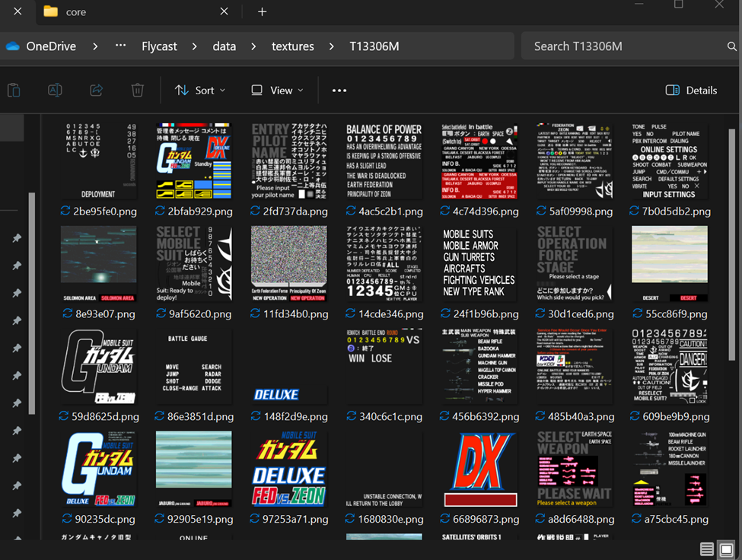This screenshot has height=560, width=742.
Task: Select thumbnail of 24f1b96b.png
Action: point(479,263)
